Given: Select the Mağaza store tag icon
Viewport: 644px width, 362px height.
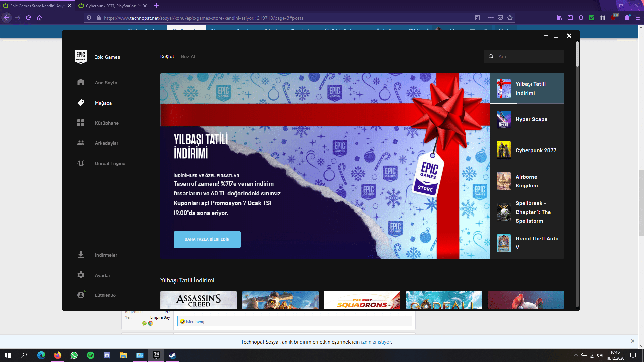Looking at the screenshot, I should 81,103.
